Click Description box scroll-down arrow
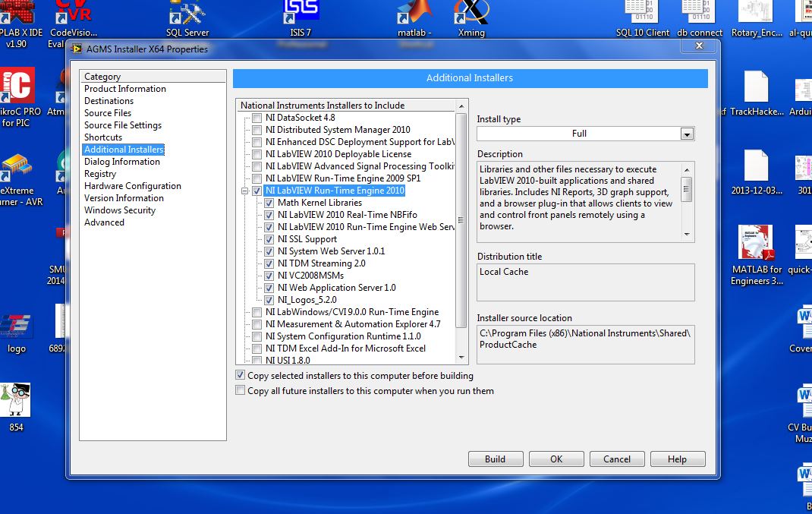 687,235
